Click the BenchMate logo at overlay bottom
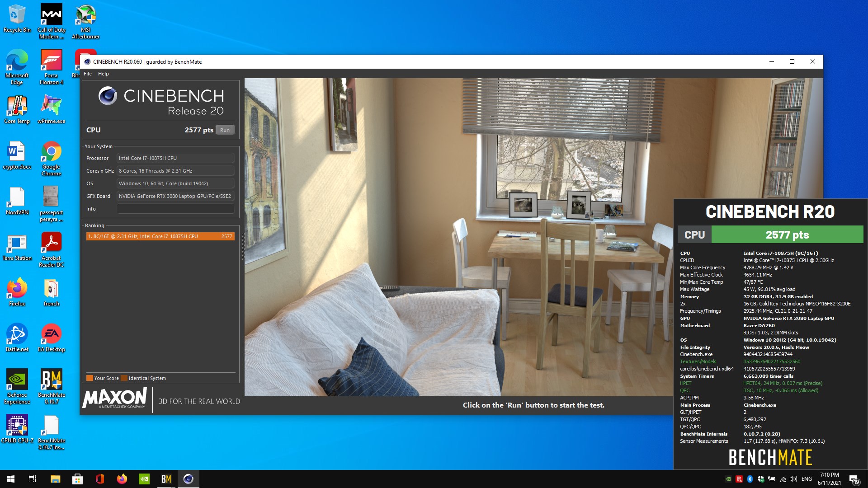868x488 pixels. pos(770,457)
